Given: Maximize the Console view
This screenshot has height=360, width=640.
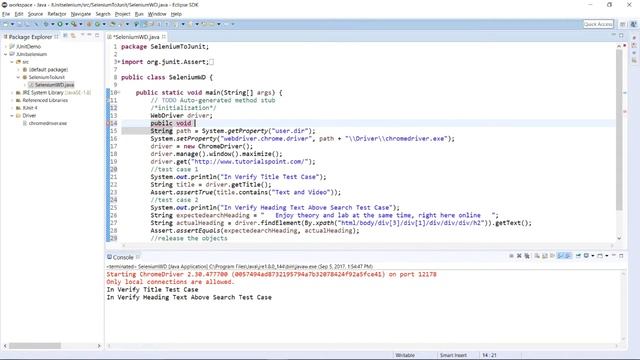Looking at the screenshot, I should click(621, 256).
